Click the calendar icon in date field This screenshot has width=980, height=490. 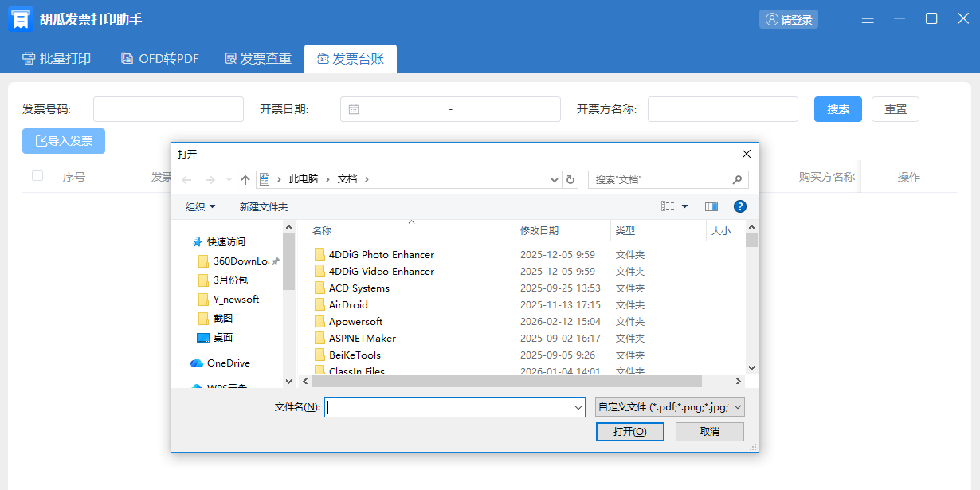(x=354, y=109)
